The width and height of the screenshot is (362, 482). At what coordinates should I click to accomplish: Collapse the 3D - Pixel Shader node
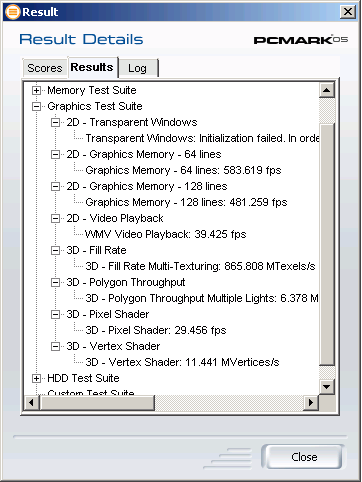(x=55, y=314)
